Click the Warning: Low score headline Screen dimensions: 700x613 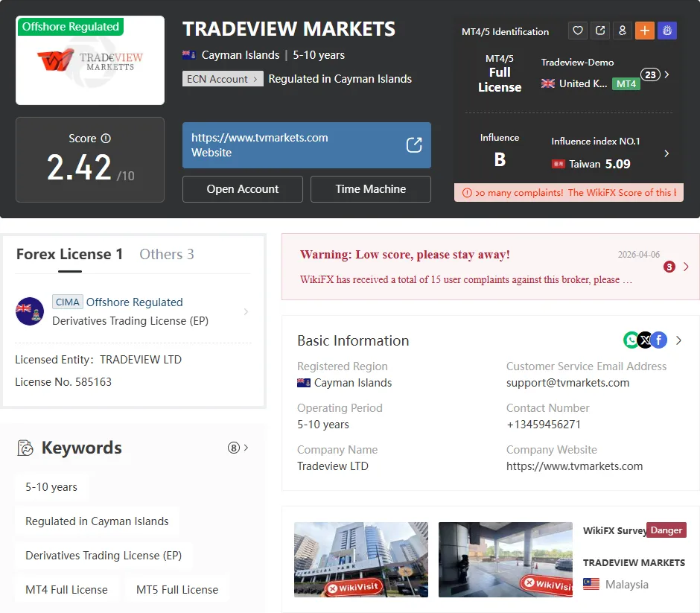[405, 255]
